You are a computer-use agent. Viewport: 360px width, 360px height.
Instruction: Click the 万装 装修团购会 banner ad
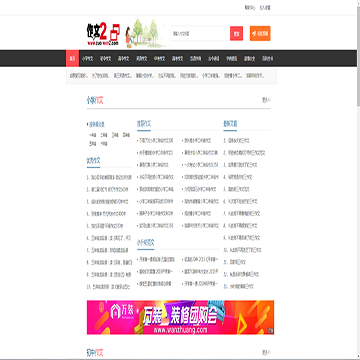pyautogui.click(x=180, y=317)
